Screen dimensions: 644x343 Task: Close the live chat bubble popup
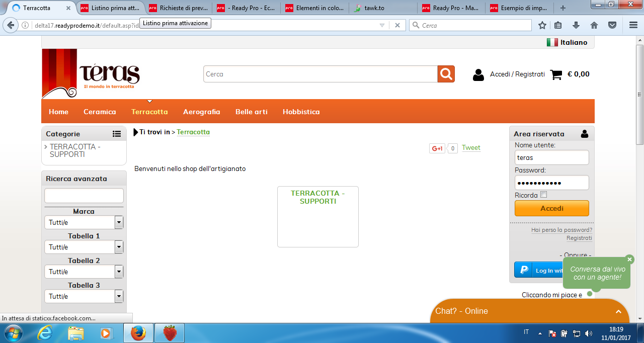(x=630, y=260)
